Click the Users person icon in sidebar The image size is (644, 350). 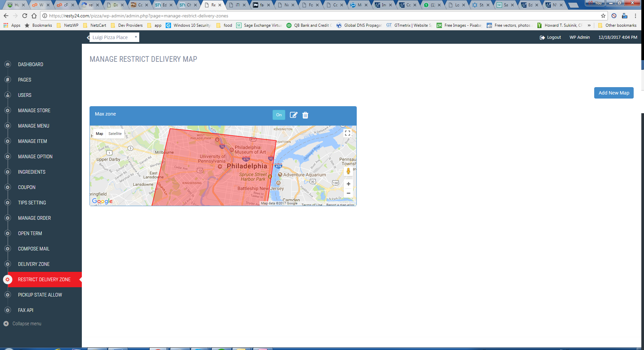8,95
